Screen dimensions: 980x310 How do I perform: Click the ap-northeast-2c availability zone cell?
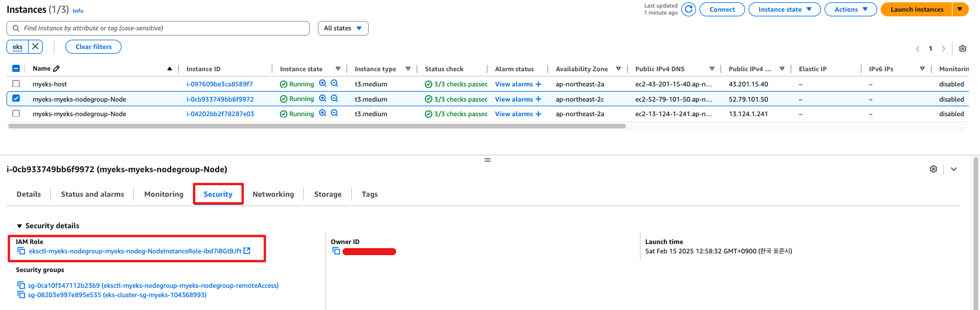580,99
